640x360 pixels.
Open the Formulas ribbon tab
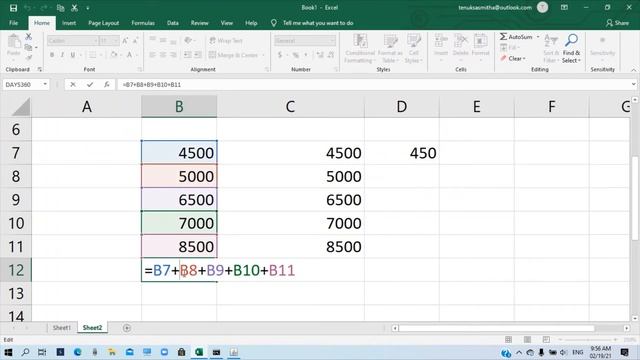[143, 23]
